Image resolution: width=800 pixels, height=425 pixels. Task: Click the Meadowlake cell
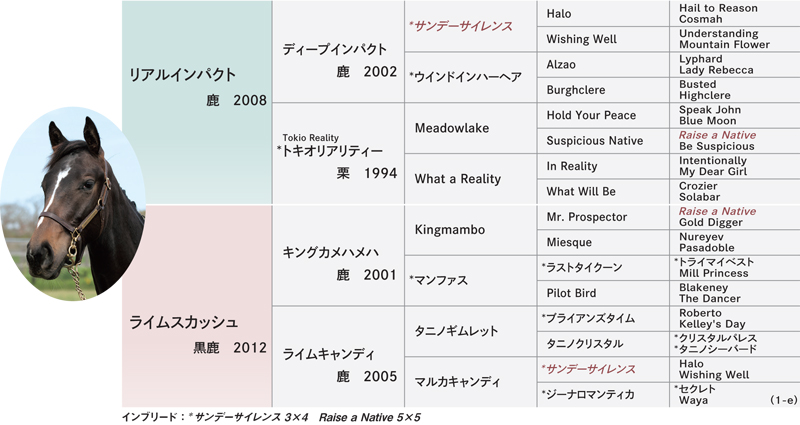[470, 128]
